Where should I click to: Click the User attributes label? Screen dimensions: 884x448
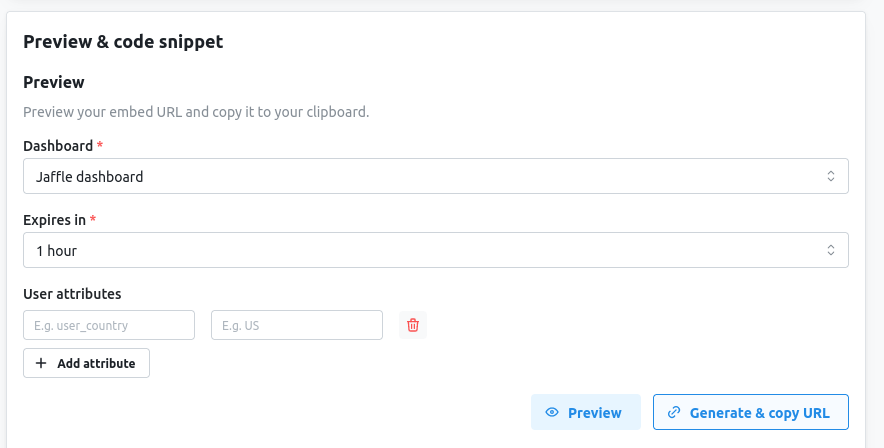(x=72, y=294)
